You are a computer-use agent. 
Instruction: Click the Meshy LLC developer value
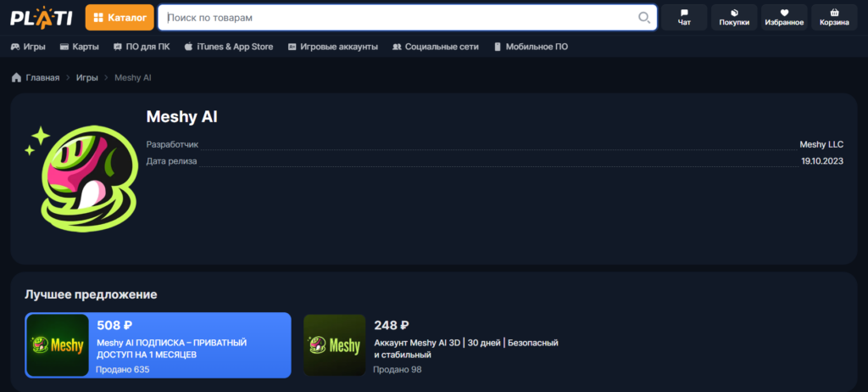pos(821,145)
